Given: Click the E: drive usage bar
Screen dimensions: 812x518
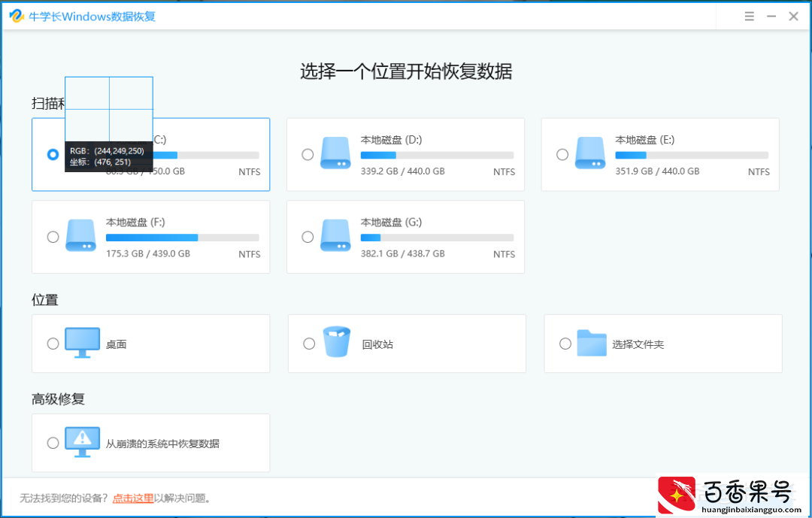Looking at the screenshot, I should 692,155.
